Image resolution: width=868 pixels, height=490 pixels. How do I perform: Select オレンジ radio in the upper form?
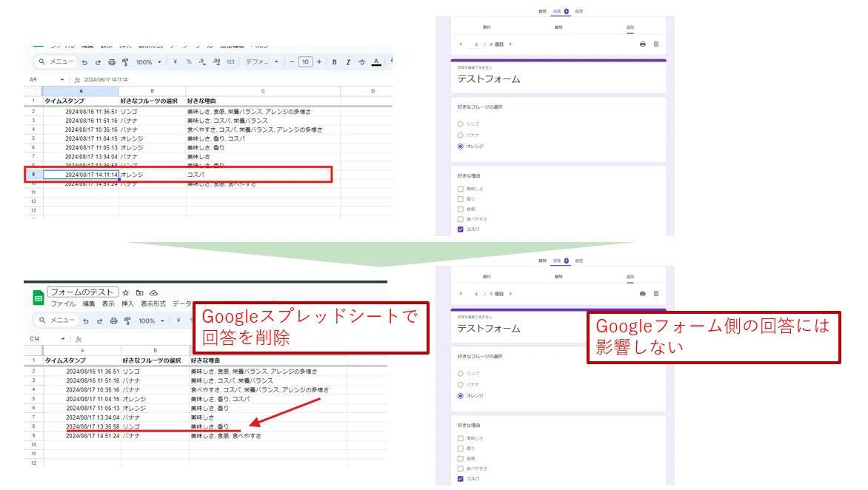460,147
